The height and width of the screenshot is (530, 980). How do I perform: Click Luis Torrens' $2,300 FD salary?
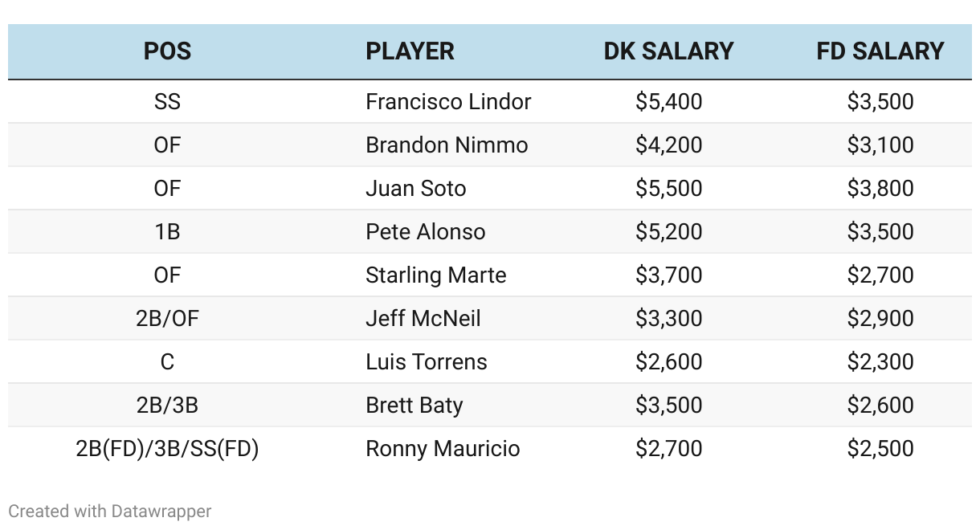coord(880,362)
